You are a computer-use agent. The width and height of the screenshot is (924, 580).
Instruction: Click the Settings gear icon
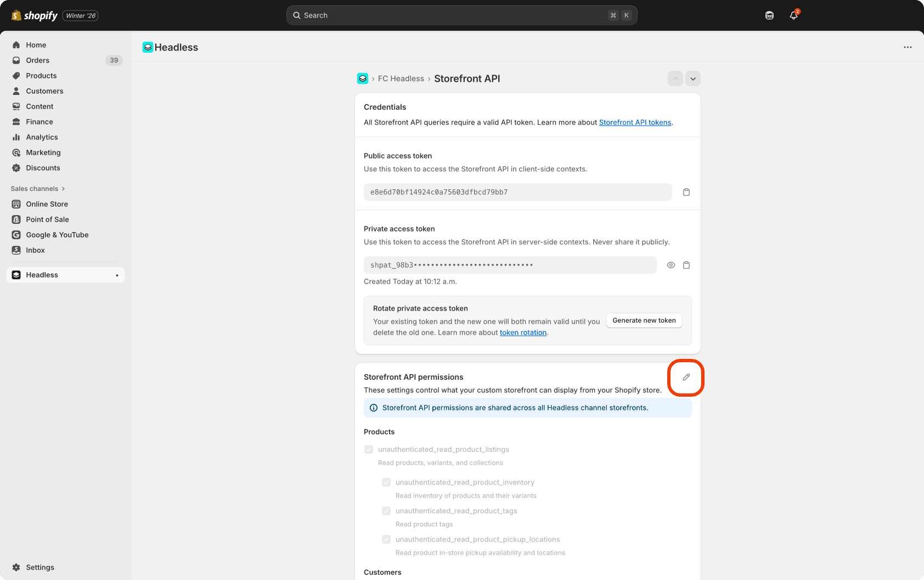click(16, 567)
